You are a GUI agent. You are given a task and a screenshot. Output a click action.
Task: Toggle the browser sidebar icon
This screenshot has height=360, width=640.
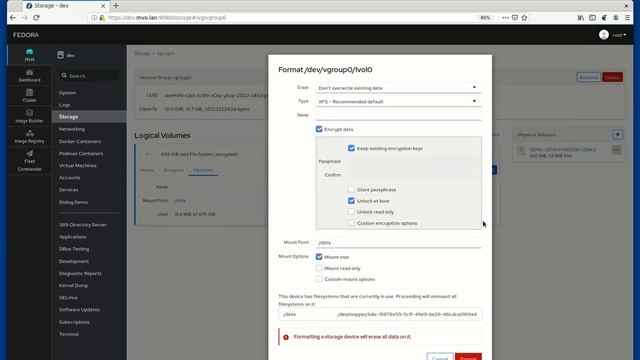click(592, 18)
